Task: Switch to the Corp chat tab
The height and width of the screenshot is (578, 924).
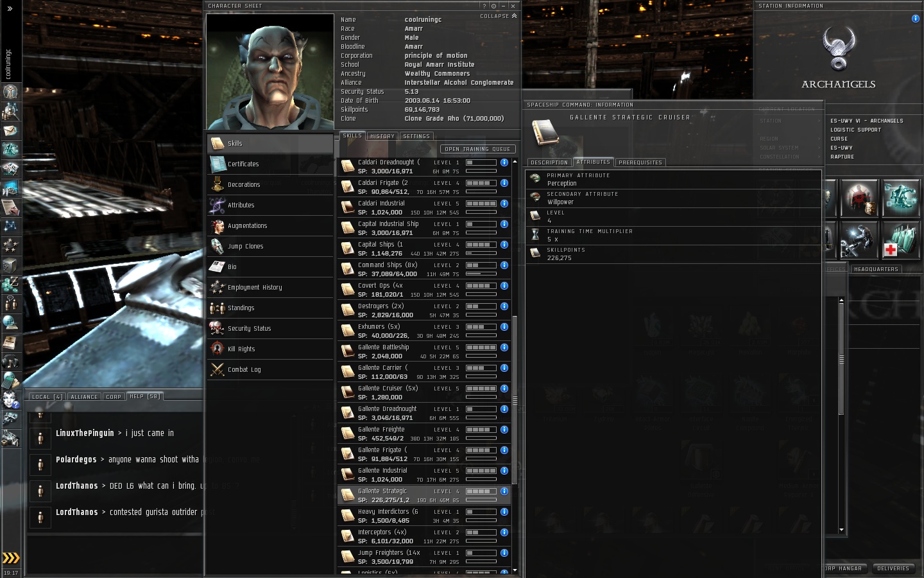Action: [x=114, y=397]
